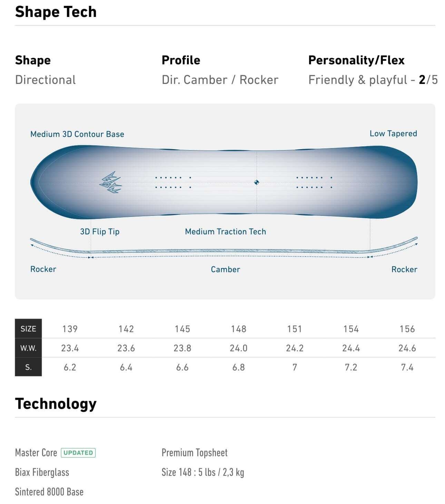The image size is (445, 504).
Task: Click the W.W. row header cell
Action: point(28,348)
